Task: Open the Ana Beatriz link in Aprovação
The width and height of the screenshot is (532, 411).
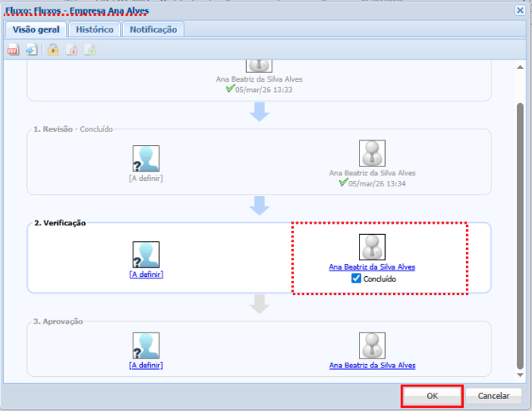Action: click(x=372, y=366)
